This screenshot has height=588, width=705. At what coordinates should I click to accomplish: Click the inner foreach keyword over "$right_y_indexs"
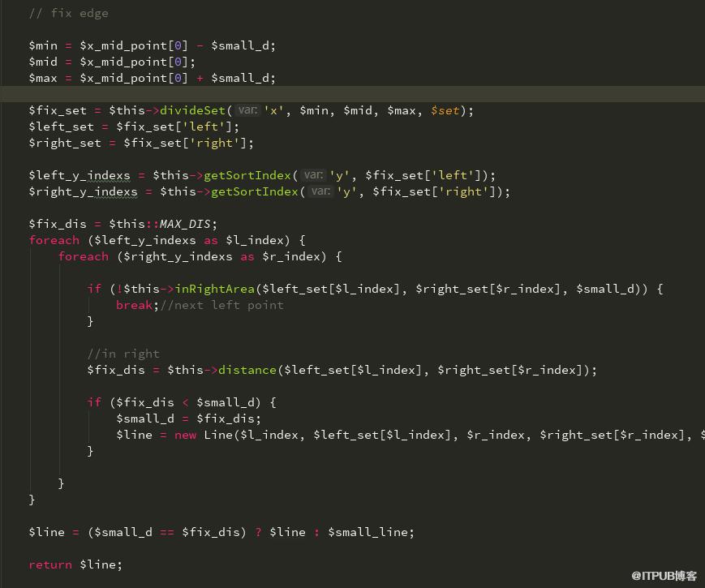(84, 256)
